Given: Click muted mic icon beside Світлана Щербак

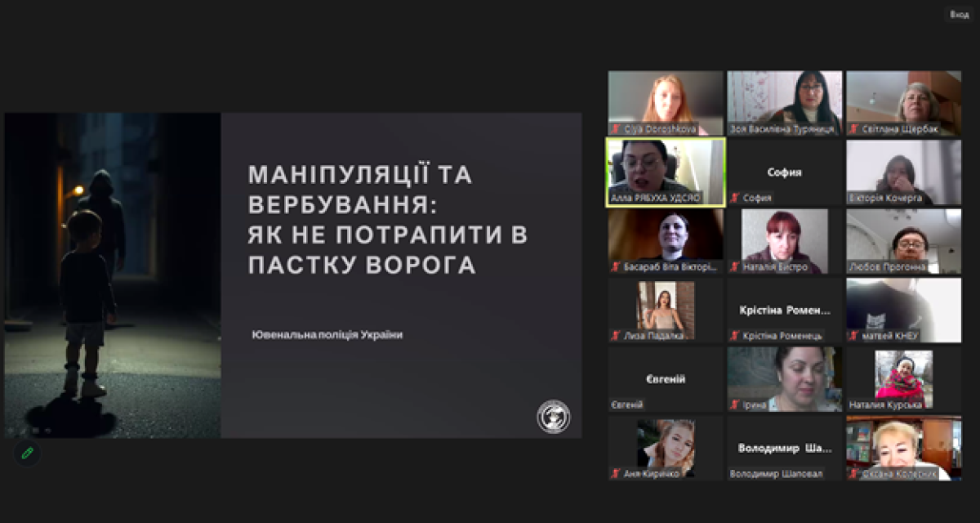Looking at the screenshot, I should point(854,129).
